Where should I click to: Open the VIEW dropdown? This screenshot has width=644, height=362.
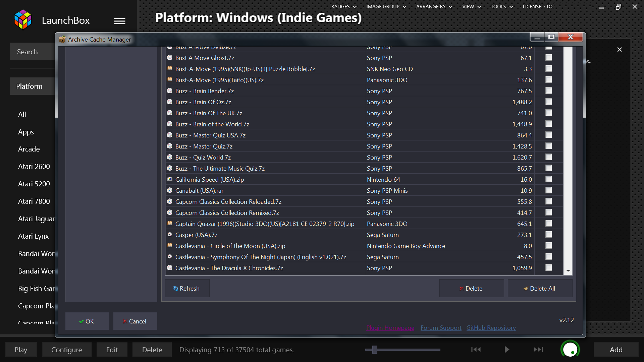click(x=471, y=7)
